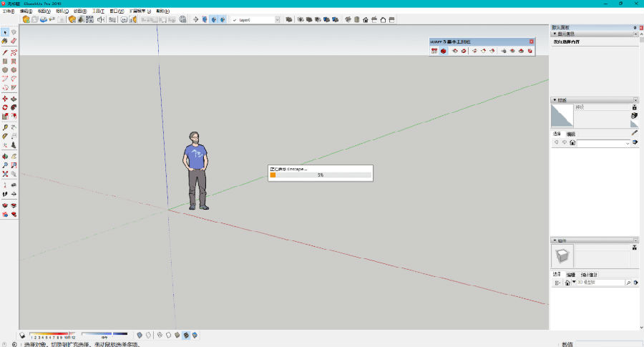Toggle the X-ray style button at bottom
The height and width of the screenshot is (347, 644).
[140, 334]
